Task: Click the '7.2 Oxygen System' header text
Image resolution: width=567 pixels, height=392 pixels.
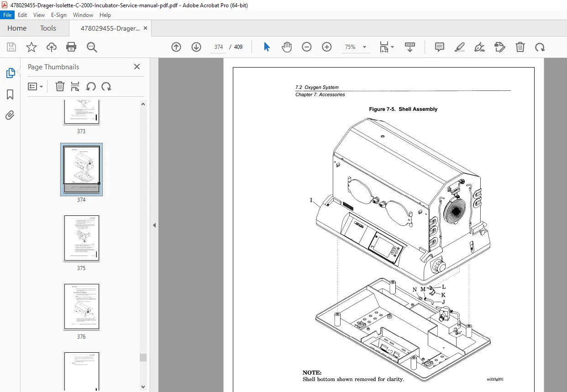Action: (317, 87)
